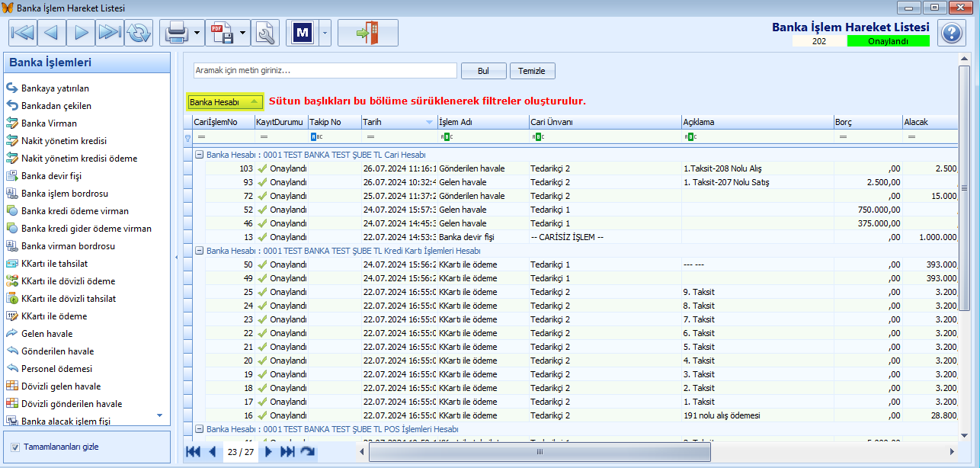Open the printer dropdown arrow

point(197,33)
